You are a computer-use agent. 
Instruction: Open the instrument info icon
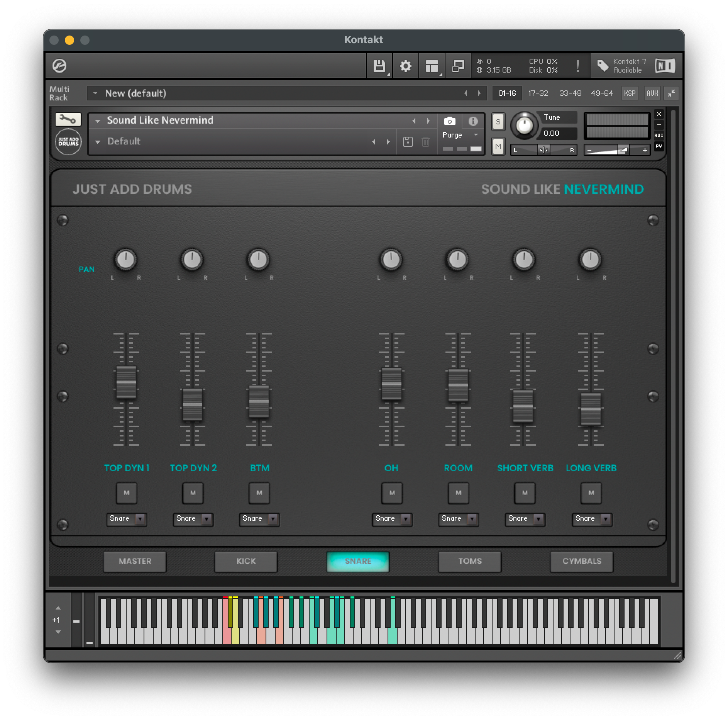point(473,121)
